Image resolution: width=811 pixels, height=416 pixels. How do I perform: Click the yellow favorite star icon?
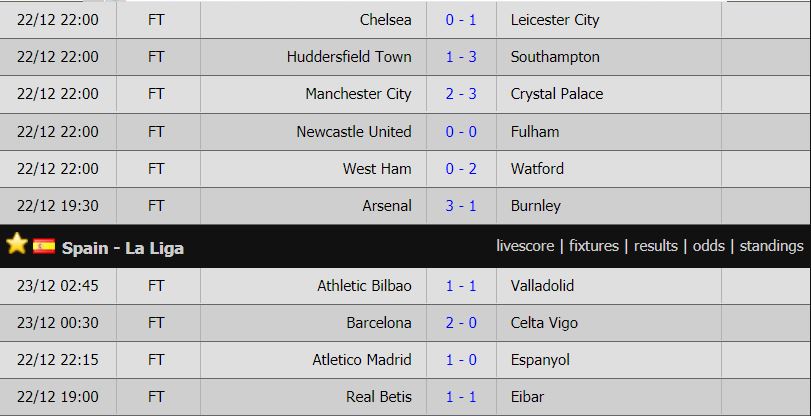(x=17, y=244)
